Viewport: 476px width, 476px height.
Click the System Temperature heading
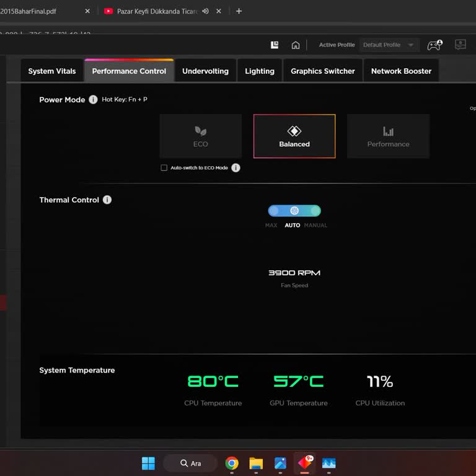(77, 370)
